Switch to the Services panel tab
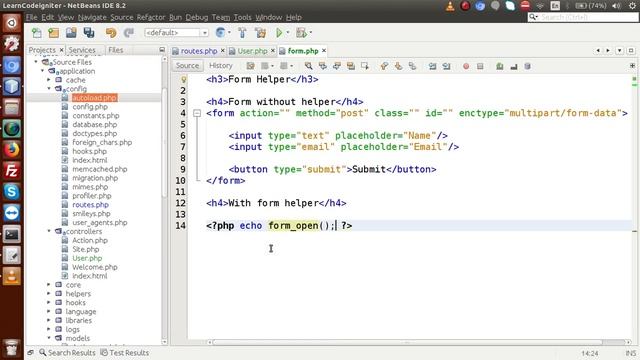 pyautogui.click(x=82, y=50)
